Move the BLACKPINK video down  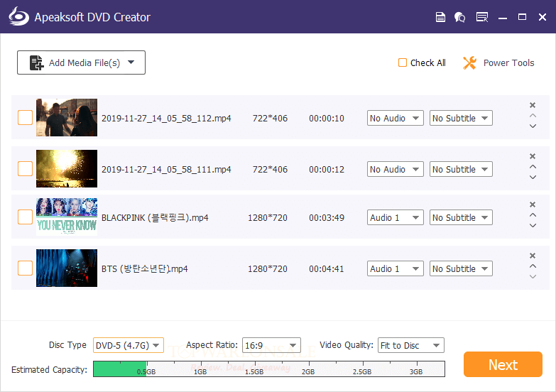pos(533,225)
